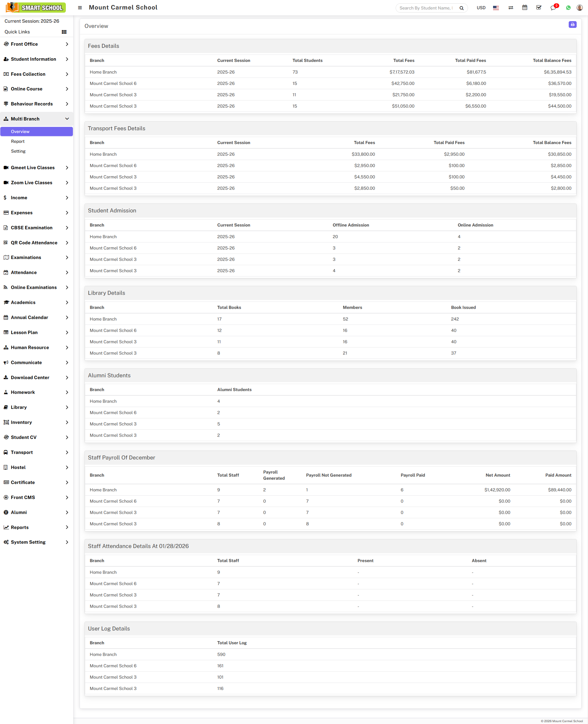Click the user profile avatar
Viewport: 588px width, 724px height.
[x=579, y=8]
